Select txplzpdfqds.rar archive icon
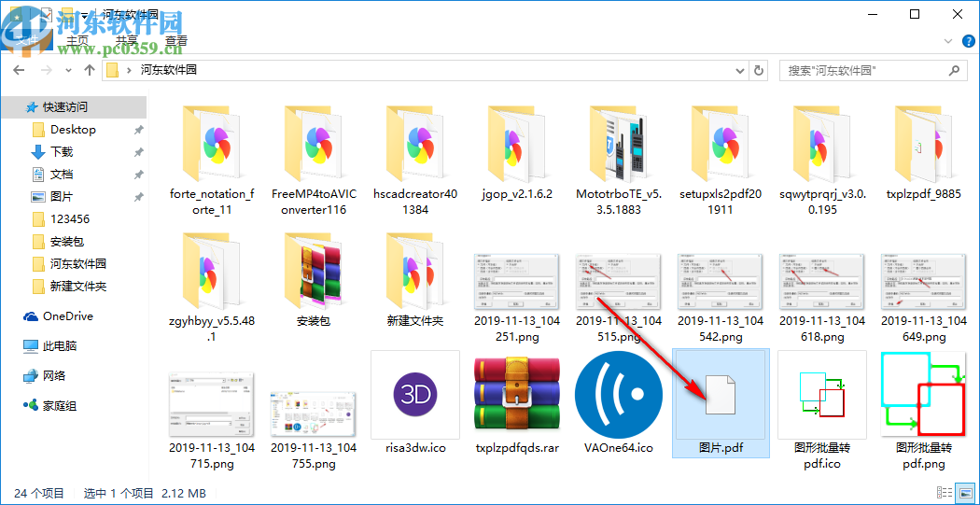Viewport: 980px width, 505px height. pos(517,395)
